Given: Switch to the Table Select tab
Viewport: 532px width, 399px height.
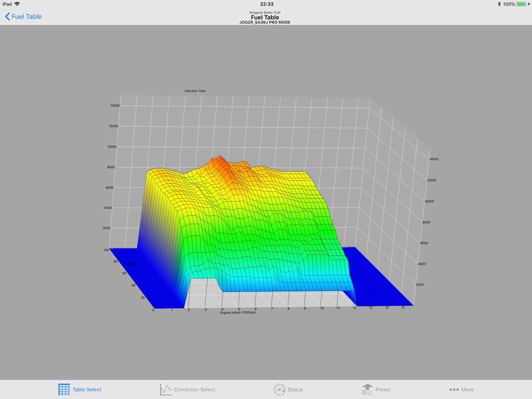Looking at the screenshot, I should tap(80, 390).
